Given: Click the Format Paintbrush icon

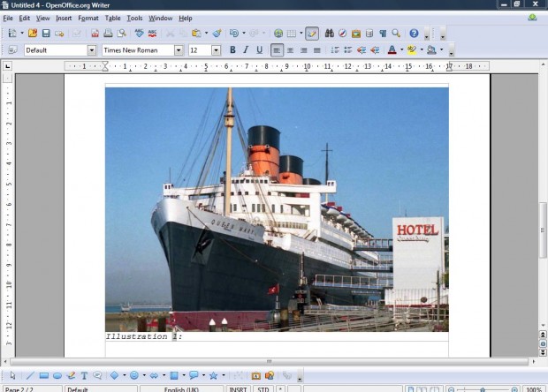Looking at the screenshot, I should pyautogui.click(x=217, y=34).
